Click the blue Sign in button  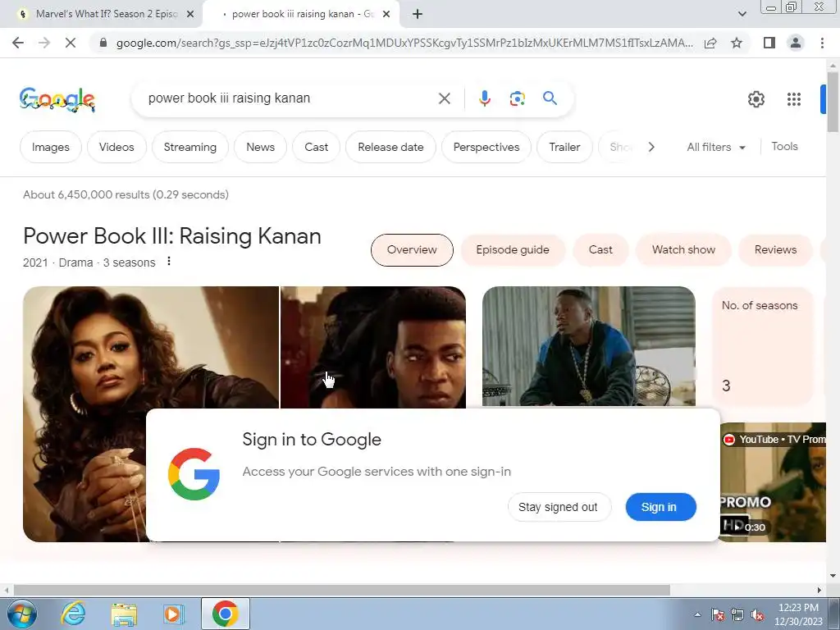pos(660,507)
